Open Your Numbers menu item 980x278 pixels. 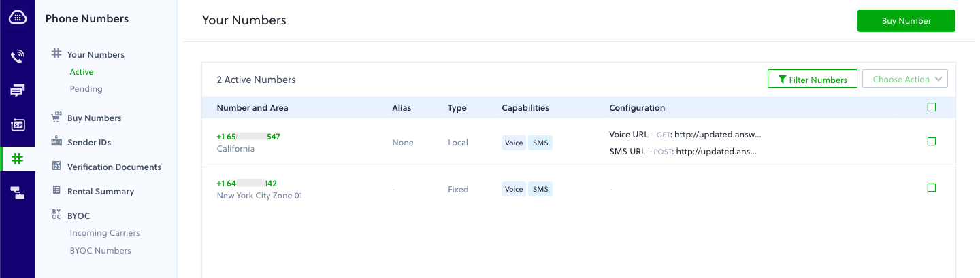(x=96, y=54)
